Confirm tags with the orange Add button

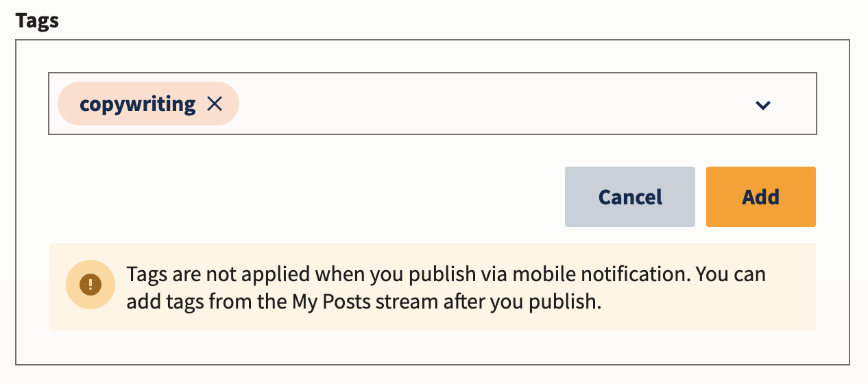pos(761,197)
